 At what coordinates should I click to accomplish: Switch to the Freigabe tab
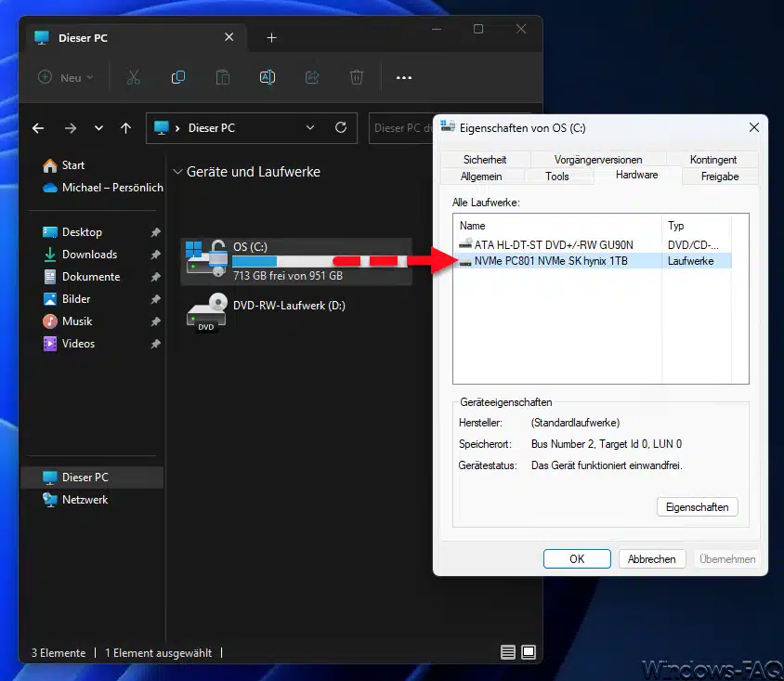(x=720, y=176)
